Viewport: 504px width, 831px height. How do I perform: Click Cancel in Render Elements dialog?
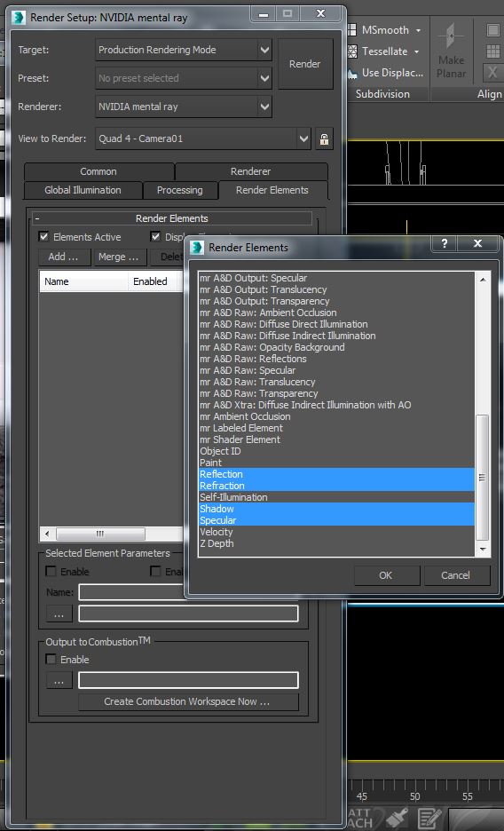(455, 575)
